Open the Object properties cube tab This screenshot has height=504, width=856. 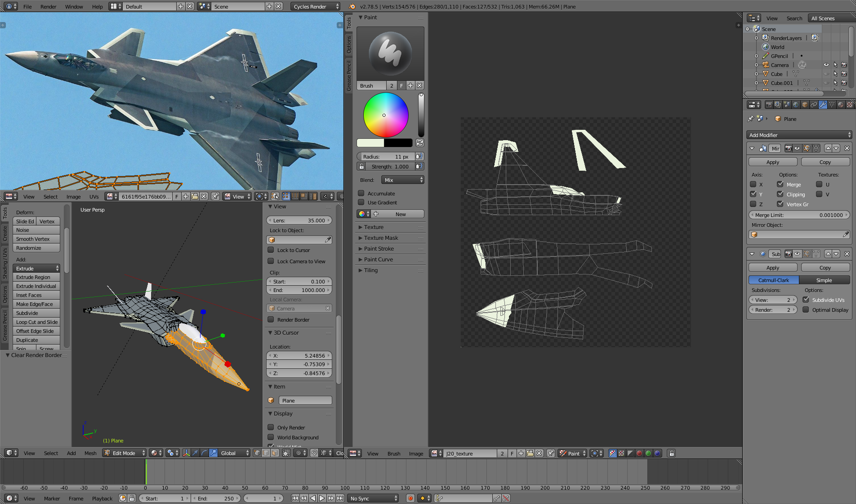pos(805,105)
